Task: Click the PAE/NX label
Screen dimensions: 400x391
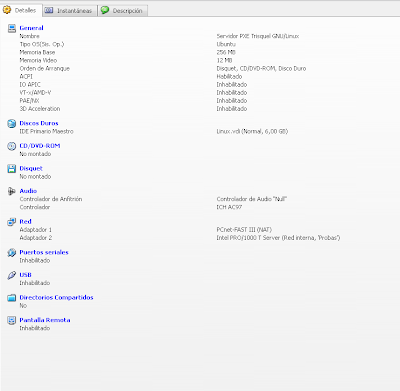Action: 29,101
